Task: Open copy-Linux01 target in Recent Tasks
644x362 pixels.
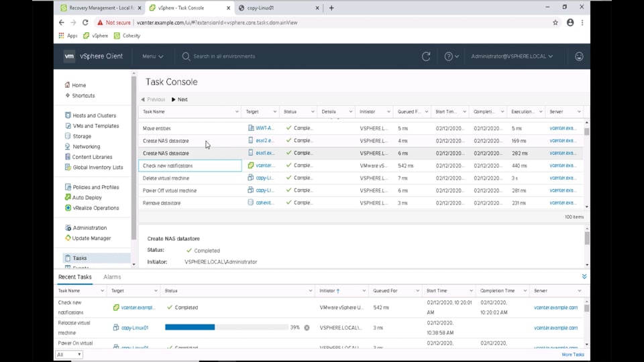Action: [x=135, y=328]
